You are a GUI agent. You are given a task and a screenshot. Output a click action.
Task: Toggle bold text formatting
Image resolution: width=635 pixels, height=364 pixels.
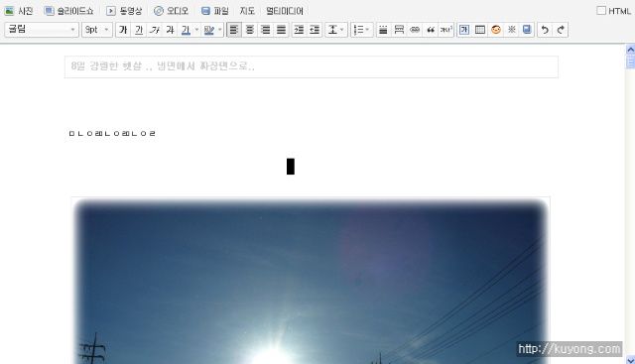point(123,30)
